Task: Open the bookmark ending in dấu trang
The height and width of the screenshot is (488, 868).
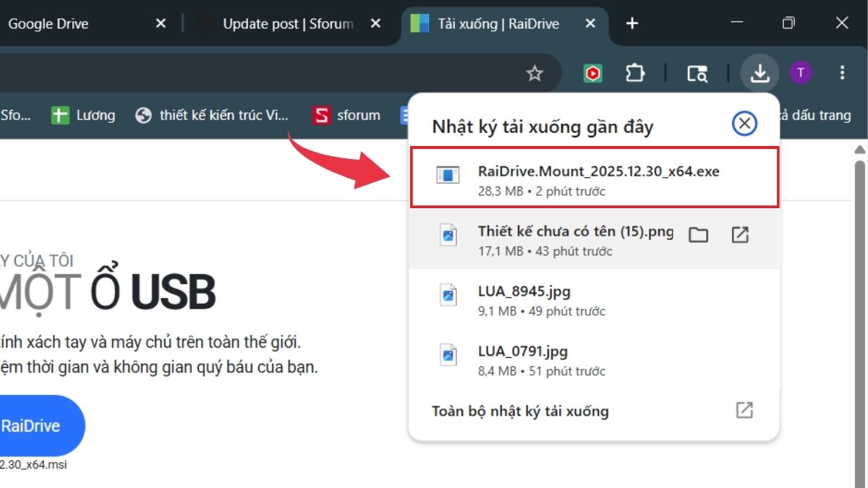Action: click(816, 115)
